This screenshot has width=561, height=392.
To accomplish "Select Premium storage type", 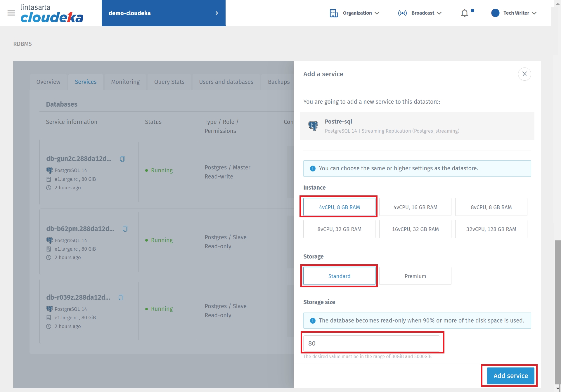I will click(415, 276).
